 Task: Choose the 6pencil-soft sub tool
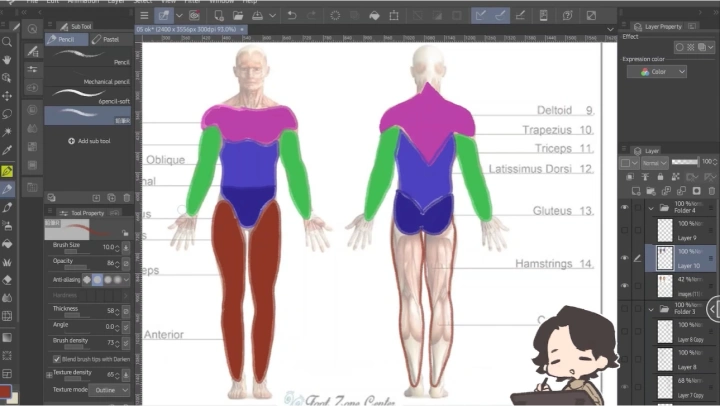88,96
